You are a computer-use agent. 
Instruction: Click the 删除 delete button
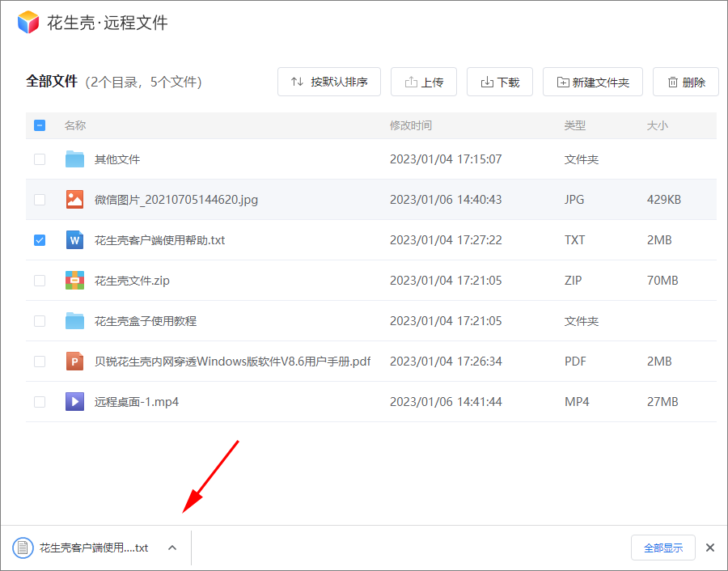686,82
